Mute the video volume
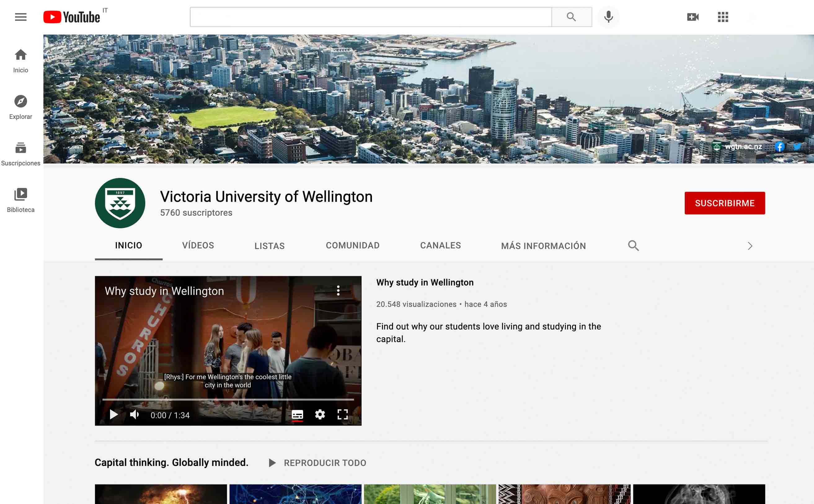Image resolution: width=814 pixels, height=504 pixels. coord(135,414)
